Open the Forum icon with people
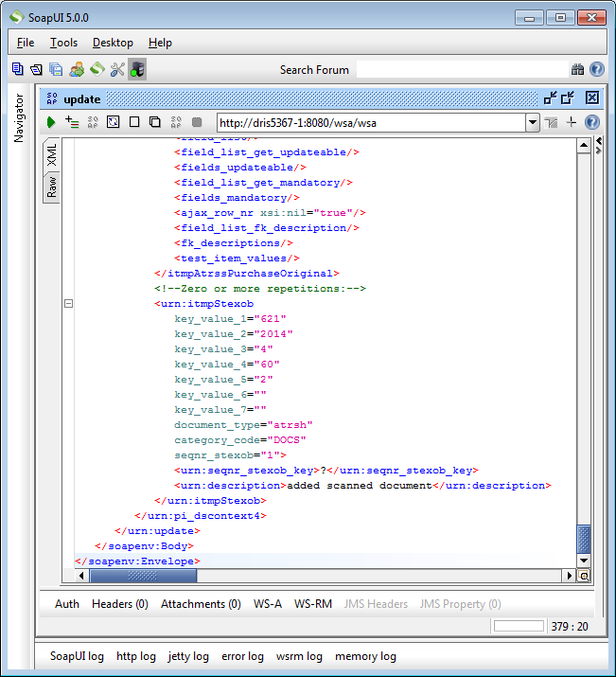Image resolution: width=616 pixels, height=677 pixels. (77, 69)
